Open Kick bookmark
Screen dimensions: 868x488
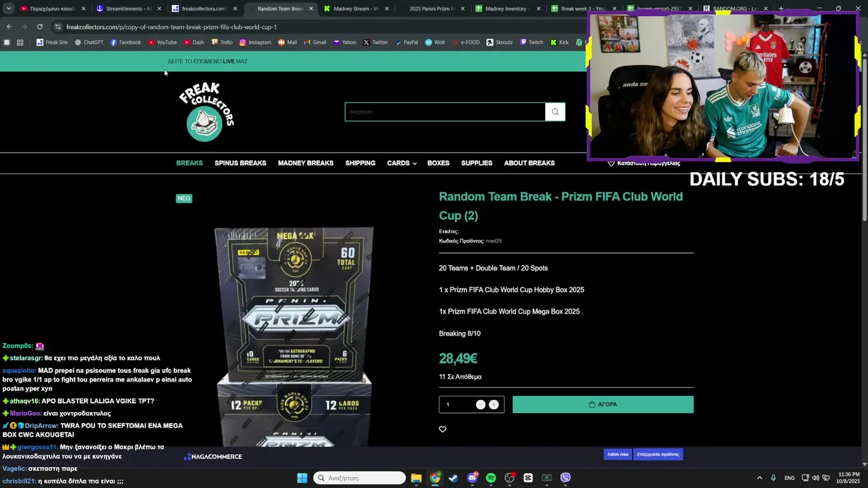tap(559, 42)
